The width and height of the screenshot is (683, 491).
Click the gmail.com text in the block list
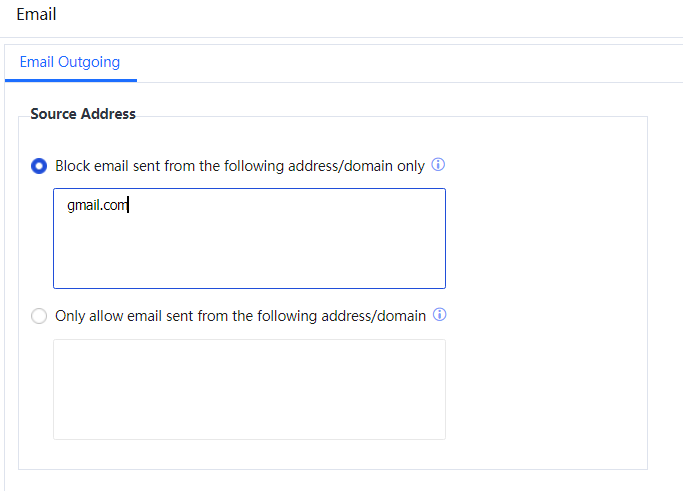pyautogui.click(x=97, y=206)
